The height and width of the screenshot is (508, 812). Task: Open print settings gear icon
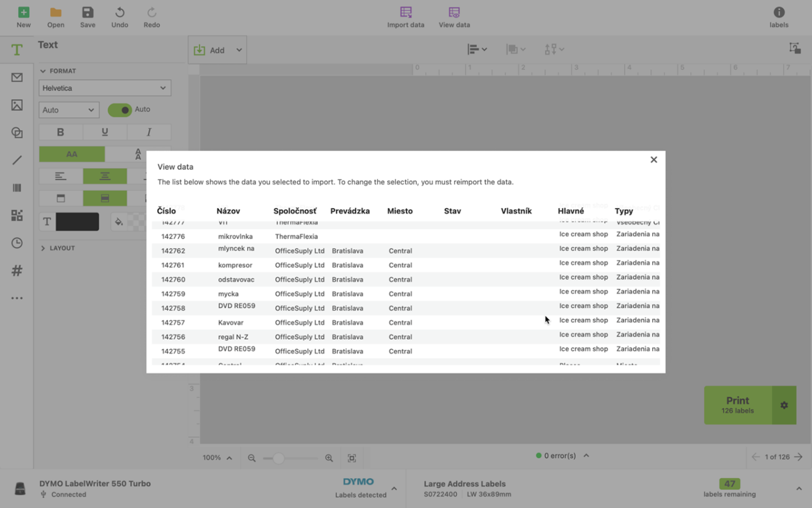tap(784, 405)
